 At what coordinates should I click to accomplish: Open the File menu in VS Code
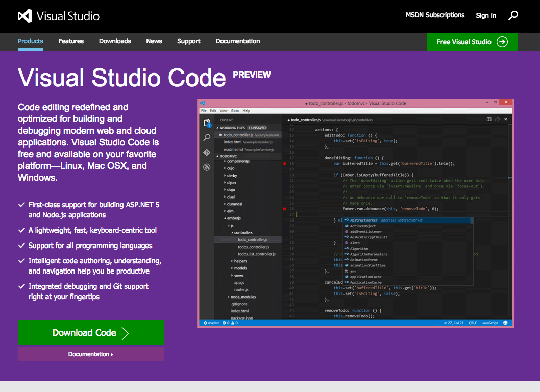tap(204, 111)
